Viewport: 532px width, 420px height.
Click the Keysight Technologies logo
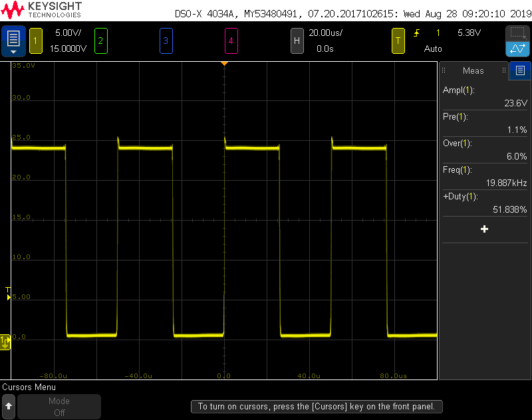(41, 10)
